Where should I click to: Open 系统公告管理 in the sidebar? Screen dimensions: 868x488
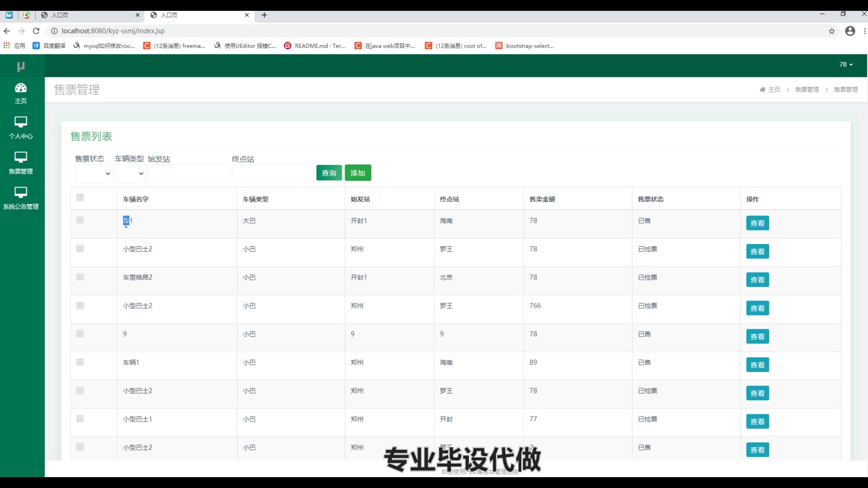point(21,199)
